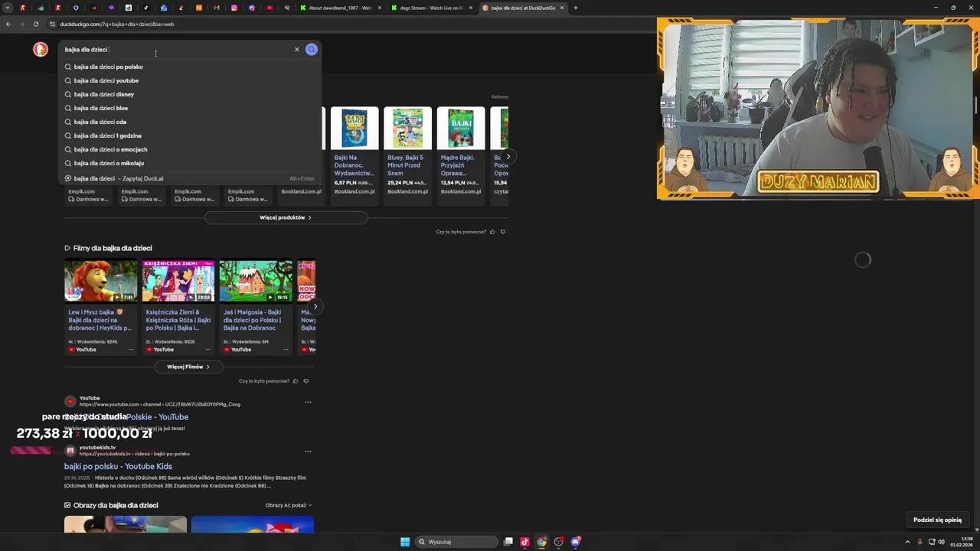Image resolution: width=980 pixels, height=551 pixels.
Task: Open TikTok app from the taskbar
Action: [x=524, y=542]
